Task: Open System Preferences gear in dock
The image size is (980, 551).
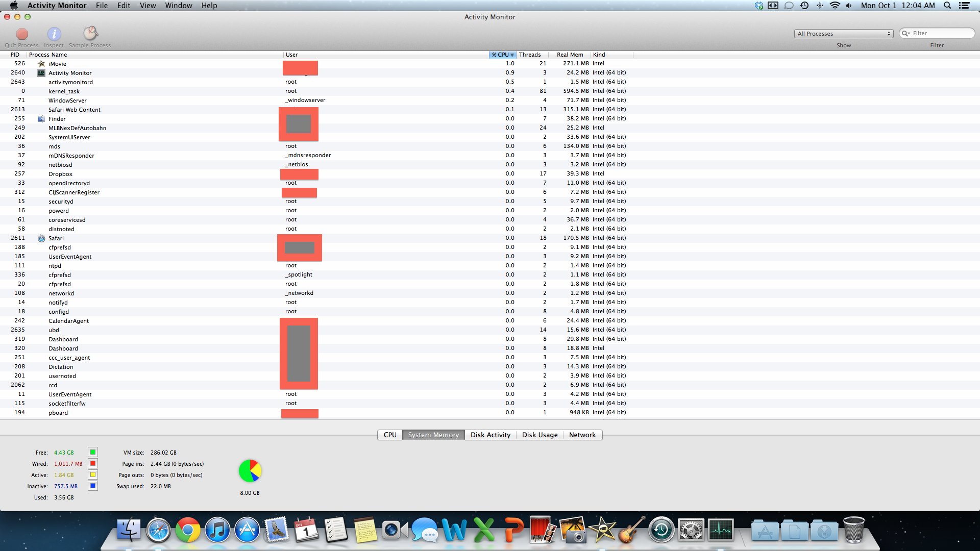Action: (x=691, y=531)
